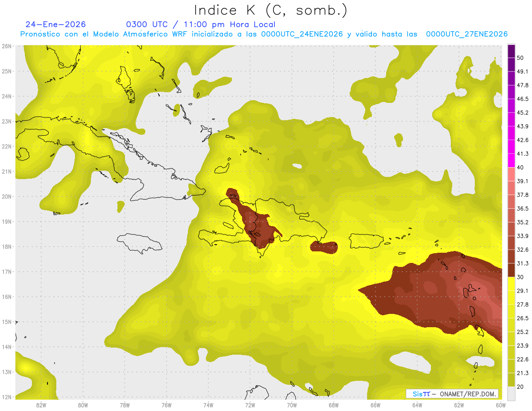This screenshot has height=411, width=532.
Task: Click the 'SisPI – ONAMET/REP.DOM.' credit box
Action: 452,394
